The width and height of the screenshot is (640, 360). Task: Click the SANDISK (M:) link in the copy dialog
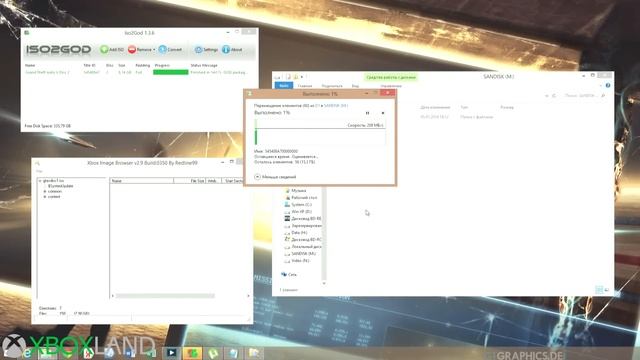336,106
